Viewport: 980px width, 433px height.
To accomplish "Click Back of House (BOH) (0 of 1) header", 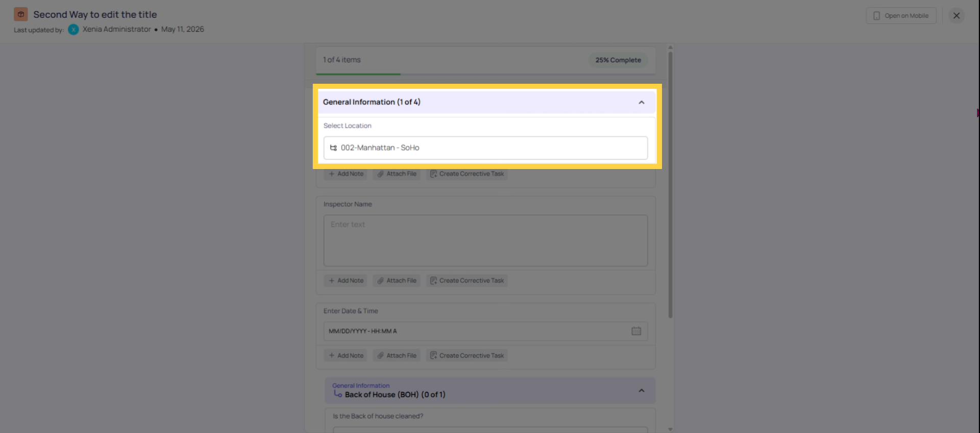I will point(490,391).
